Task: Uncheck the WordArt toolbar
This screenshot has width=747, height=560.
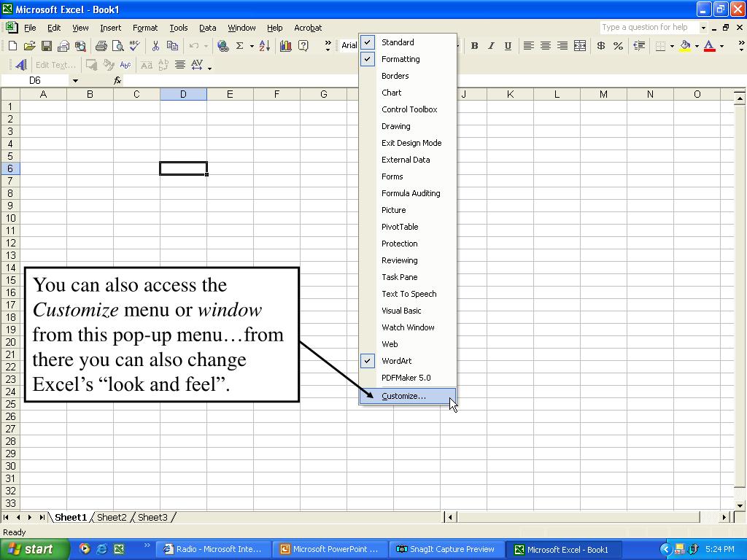Action: coord(408,361)
